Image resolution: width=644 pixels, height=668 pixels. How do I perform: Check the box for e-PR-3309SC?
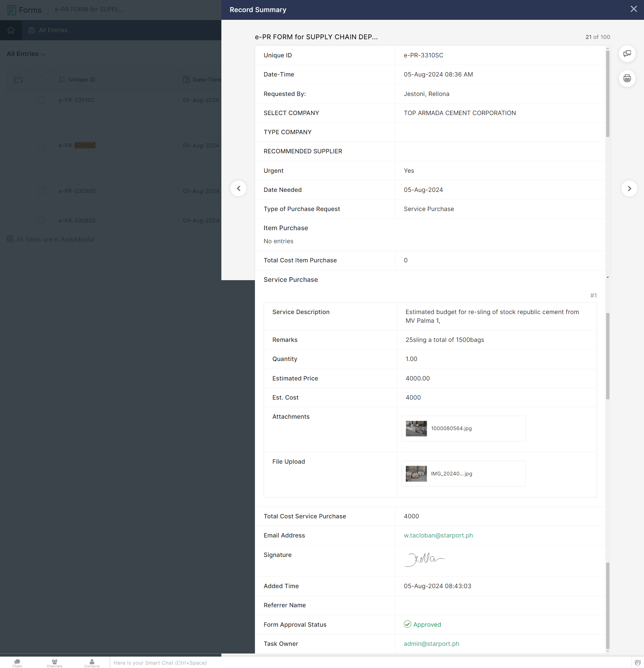coord(41,191)
